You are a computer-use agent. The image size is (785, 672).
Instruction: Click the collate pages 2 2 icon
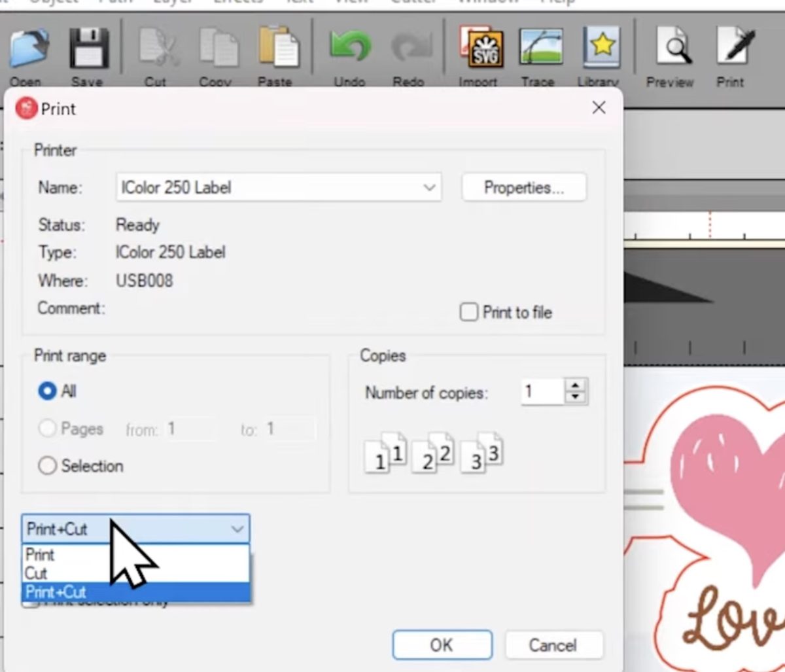pos(434,452)
